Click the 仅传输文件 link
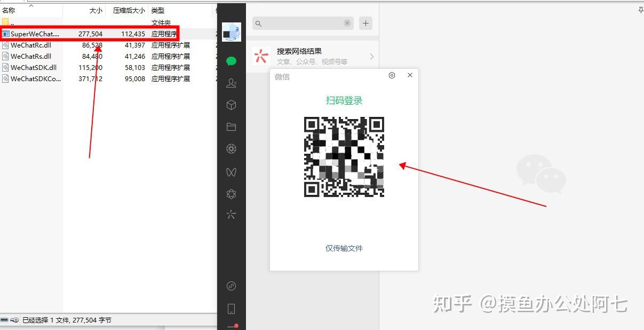 343,248
